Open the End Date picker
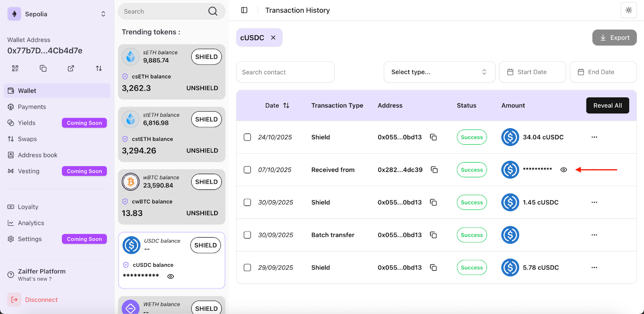Image resolution: width=644 pixels, height=314 pixels. point(603,72)
